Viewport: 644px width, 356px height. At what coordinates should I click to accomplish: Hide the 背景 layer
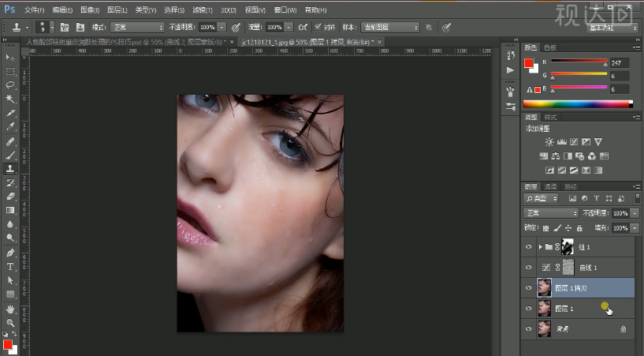tap(529, 329)
